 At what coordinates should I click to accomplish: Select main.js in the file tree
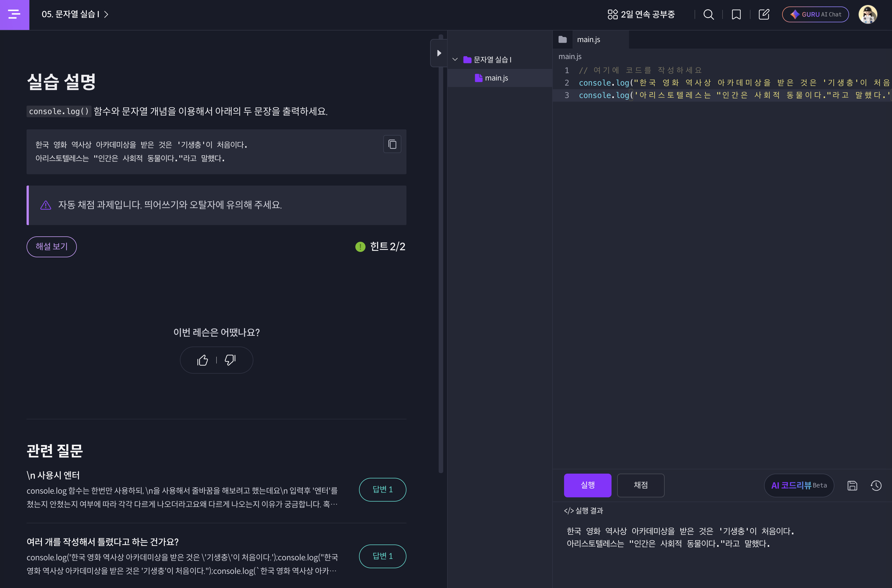tap(496, 78)
